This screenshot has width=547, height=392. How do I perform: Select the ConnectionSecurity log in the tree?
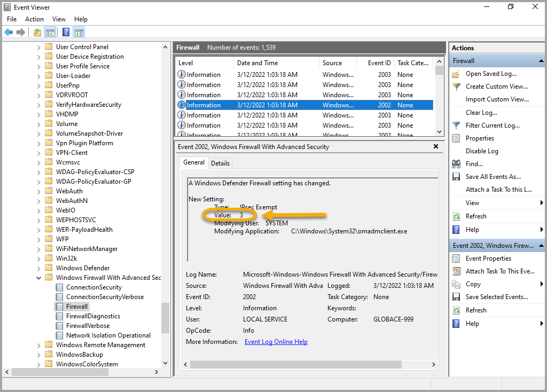click(94, 287)
